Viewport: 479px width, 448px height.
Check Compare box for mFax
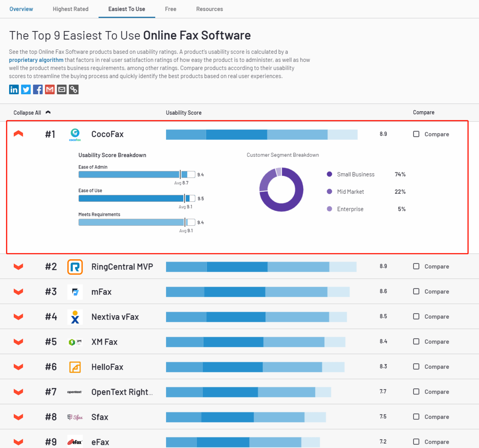416,291
